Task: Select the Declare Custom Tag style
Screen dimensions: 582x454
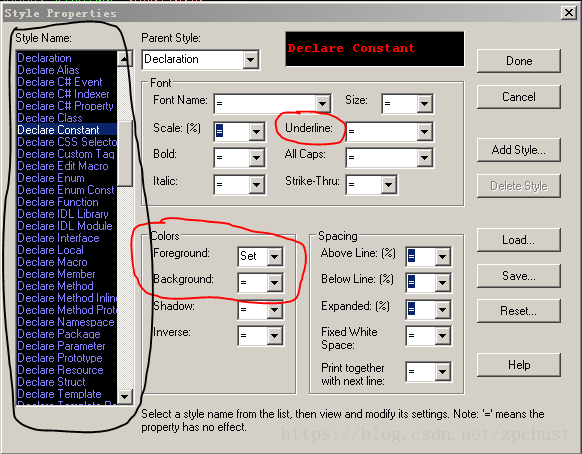Action: 67,154
